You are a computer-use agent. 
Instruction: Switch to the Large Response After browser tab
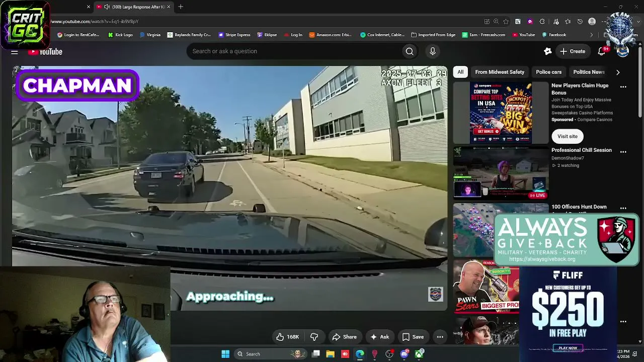click(x=133, y=7)
